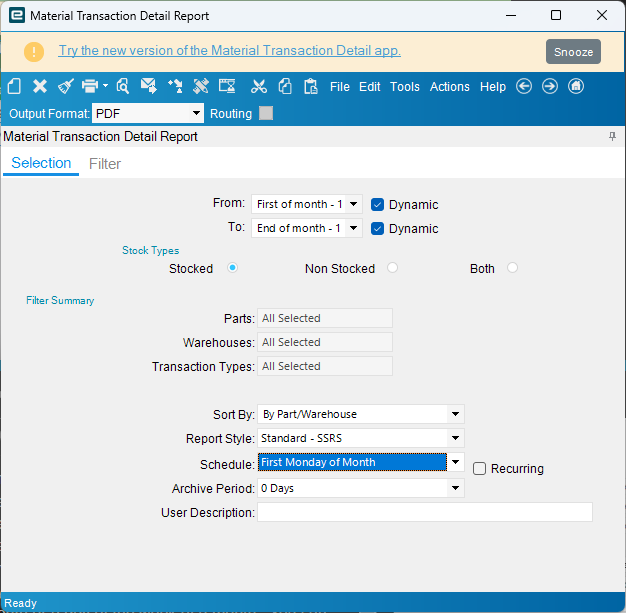This screenshot has width=626, height=613.
Task: Expand the Schedule dropdown arrow
Action: 455,462
